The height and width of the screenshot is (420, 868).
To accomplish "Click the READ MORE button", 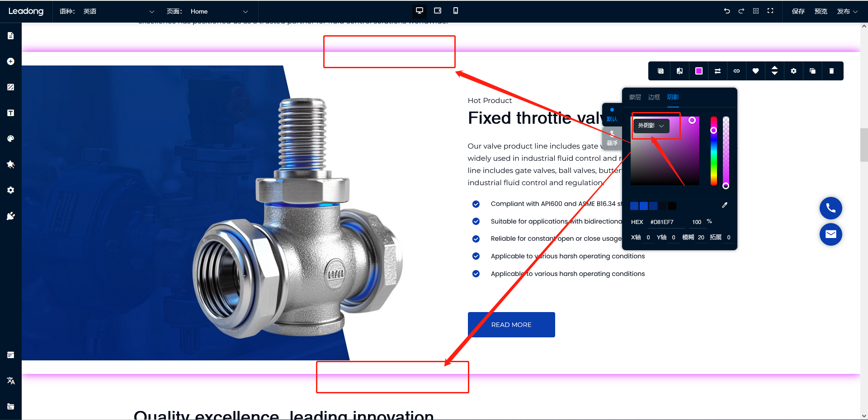I will pos(511,325).
